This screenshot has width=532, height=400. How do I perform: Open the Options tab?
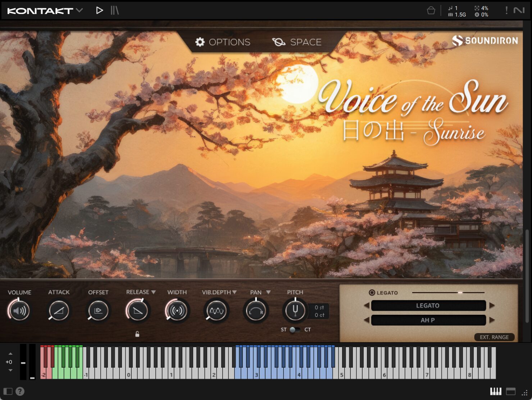[x=223, y=42]
